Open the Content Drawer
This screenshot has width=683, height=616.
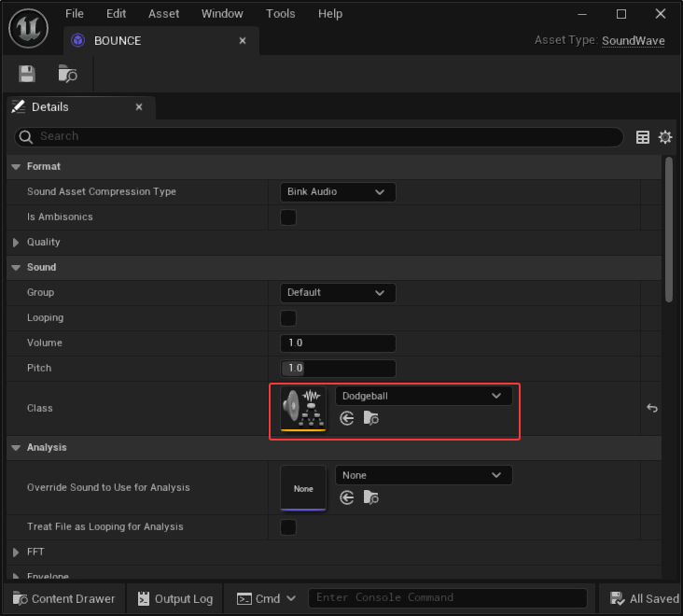64,599
